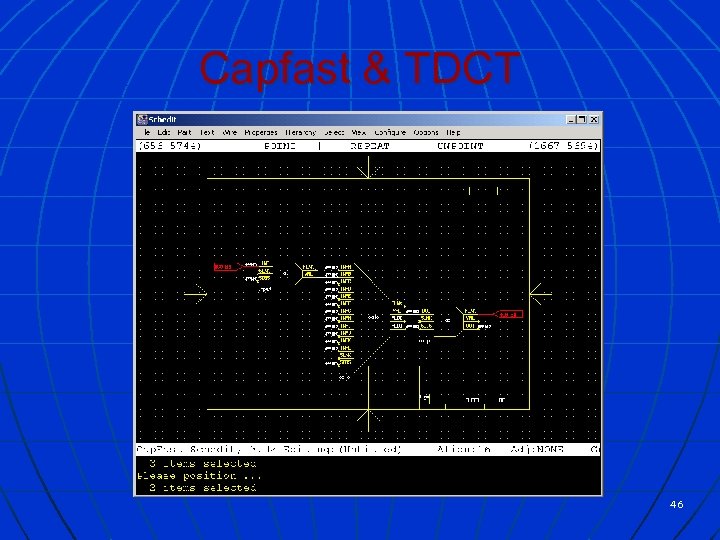Viewport: 720px width, 540px height.
Task: Click the left cursor coordinates readout
Action: [170, 146]
